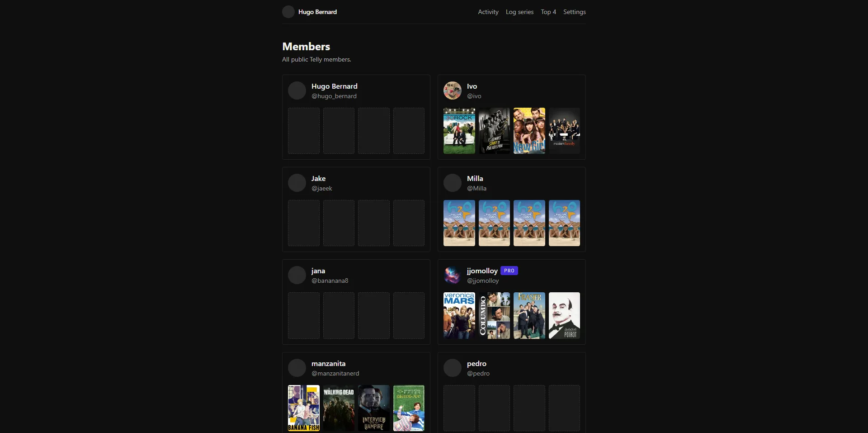Open the New Girl poster
The image size is (868, 433).
pyautogui.click(x=529, y=131)
